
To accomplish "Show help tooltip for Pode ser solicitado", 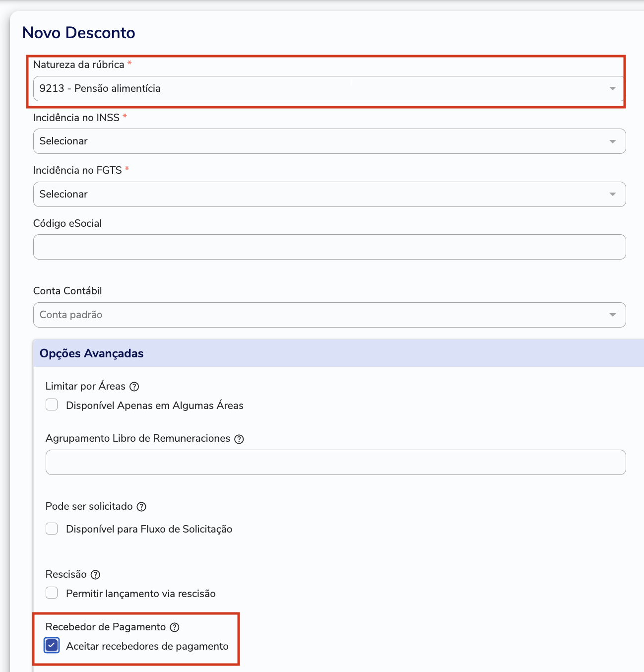I will 141,507.
